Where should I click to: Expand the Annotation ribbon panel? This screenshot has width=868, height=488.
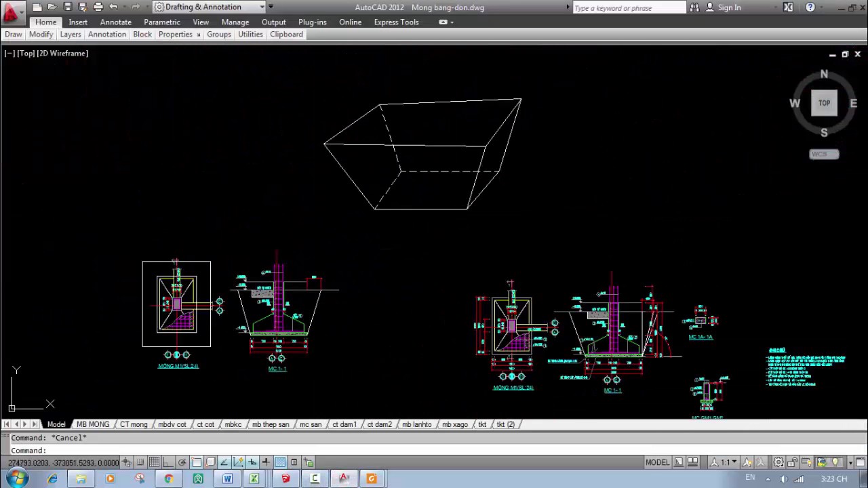coord(107,34)
